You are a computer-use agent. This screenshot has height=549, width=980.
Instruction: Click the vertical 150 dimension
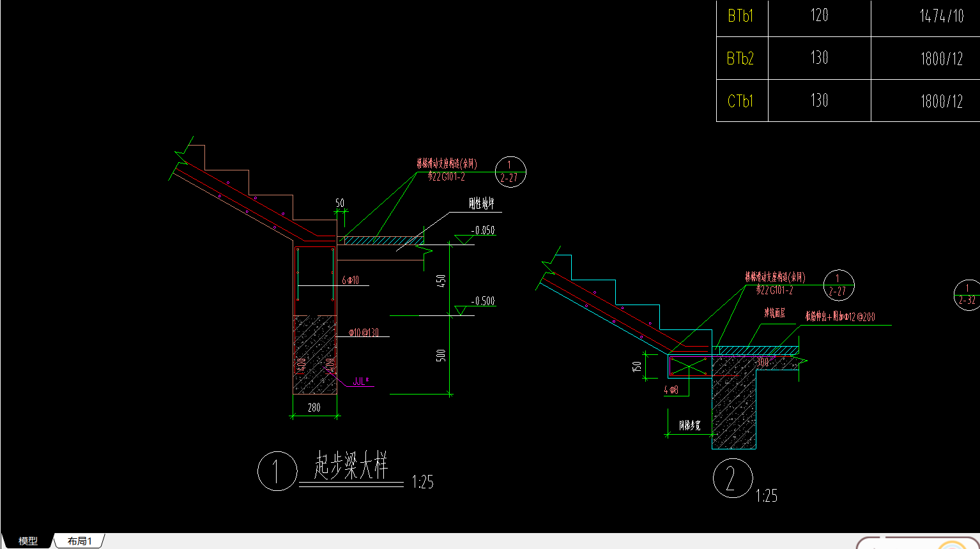[637, 366]
